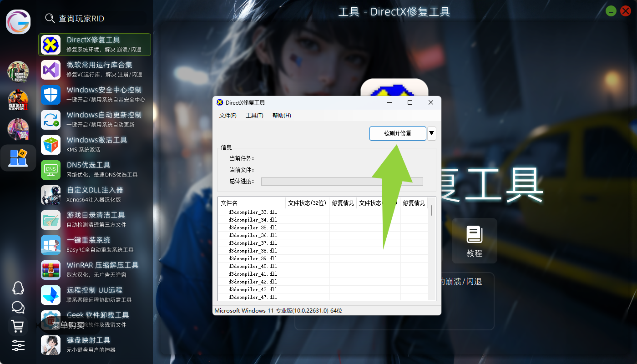Open the settings sliders icon at bottom left

[18, 345]
